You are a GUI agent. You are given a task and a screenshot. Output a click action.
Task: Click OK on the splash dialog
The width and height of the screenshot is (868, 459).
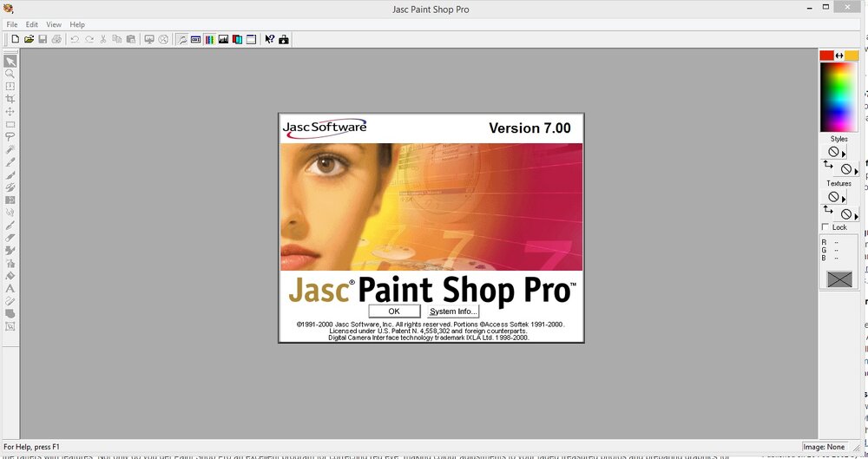tap(394, 311)
